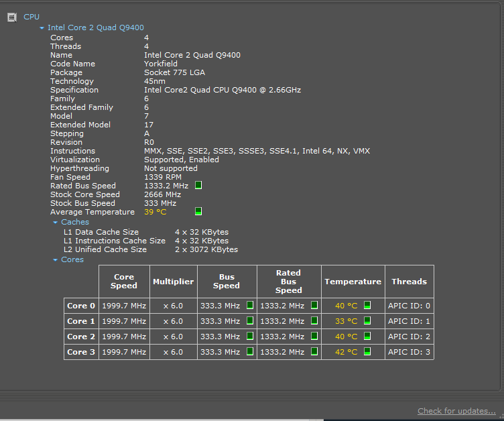Click the Core Speed column header
Viewport: 504px width, 421px height.
pyautogui.click(x=124, y=282)
